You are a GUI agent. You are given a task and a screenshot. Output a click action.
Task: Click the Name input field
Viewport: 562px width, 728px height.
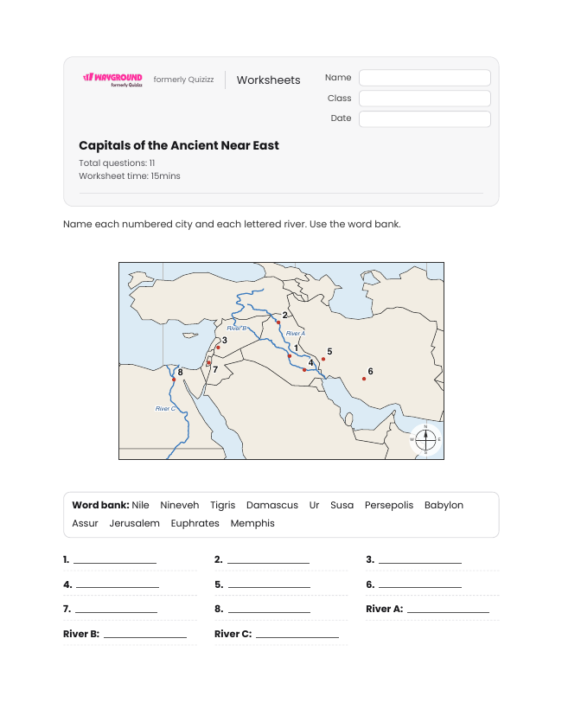[425, 78]
